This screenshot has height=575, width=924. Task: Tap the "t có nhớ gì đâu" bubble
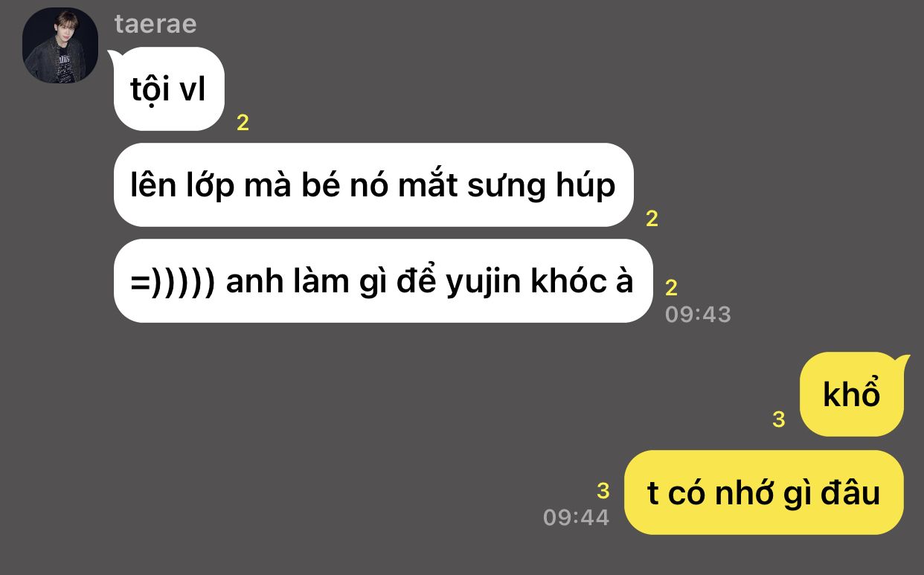coord(763,492)
